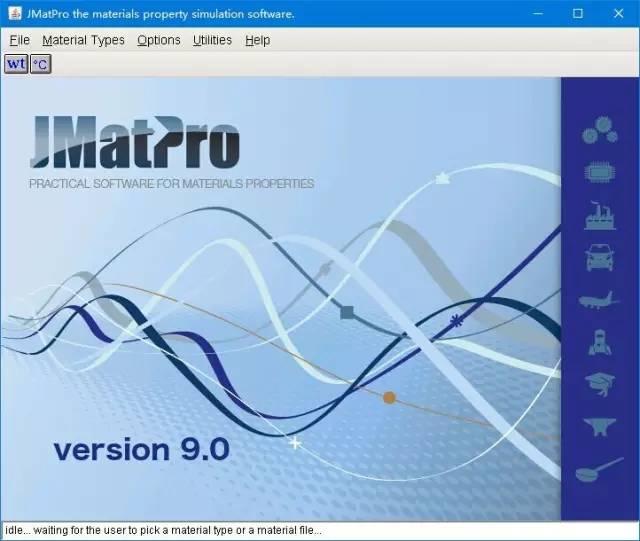Image resolution: width=640 pixels, height=541 pixels.
Task: Click the airplane icon in sidebar
Action: 599,300
